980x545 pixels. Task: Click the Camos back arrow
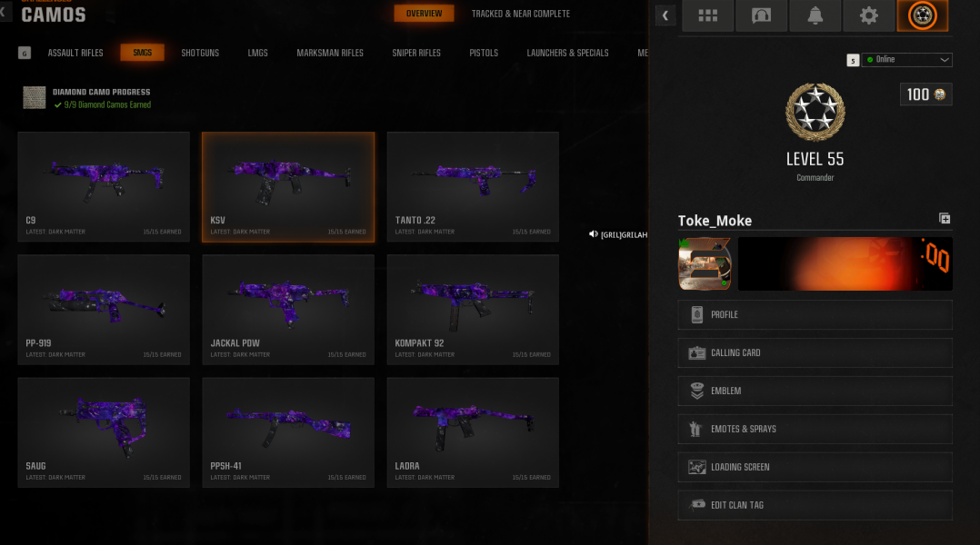(x=4, y=12)
